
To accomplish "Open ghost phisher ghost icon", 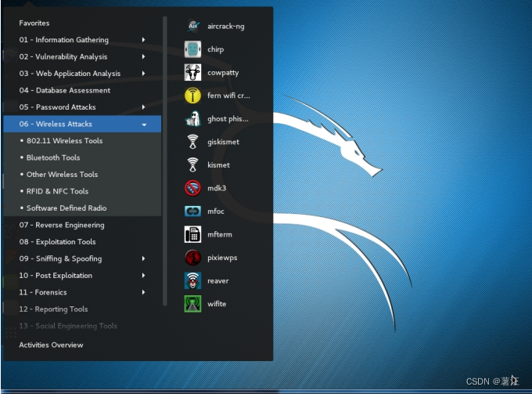I will coord(192,118).
